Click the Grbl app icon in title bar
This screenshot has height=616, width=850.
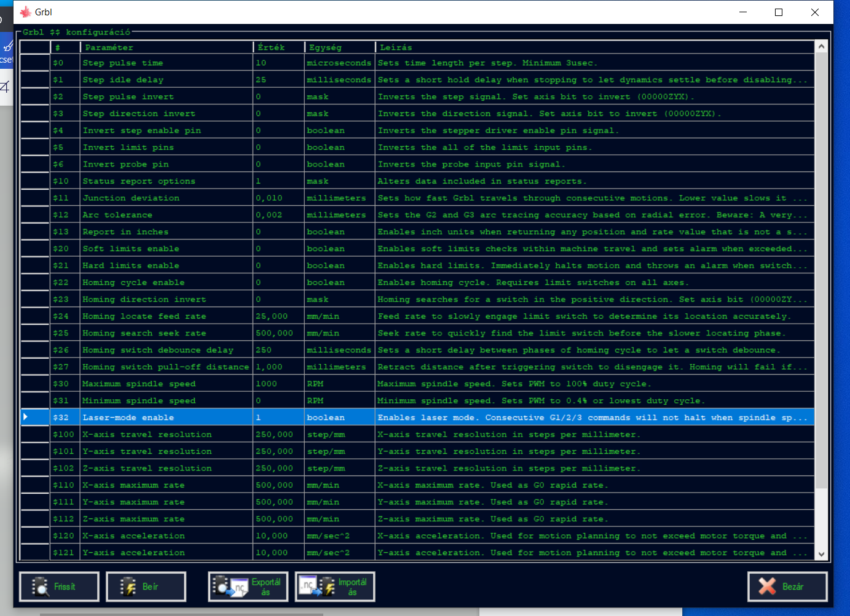26,12
